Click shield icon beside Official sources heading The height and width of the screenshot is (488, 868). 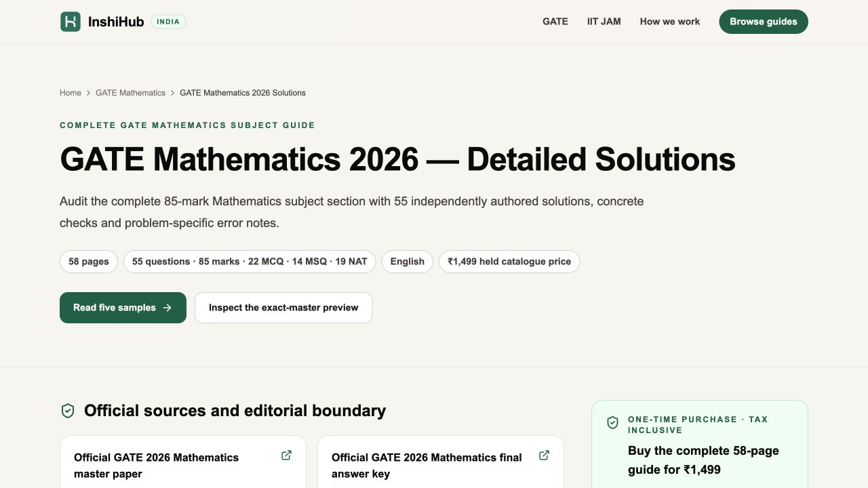pyautogui.click(x=68, y=411)
